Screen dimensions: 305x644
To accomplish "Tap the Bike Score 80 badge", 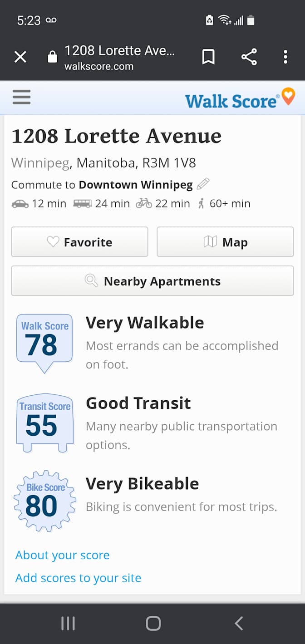I will pos(44,501).
